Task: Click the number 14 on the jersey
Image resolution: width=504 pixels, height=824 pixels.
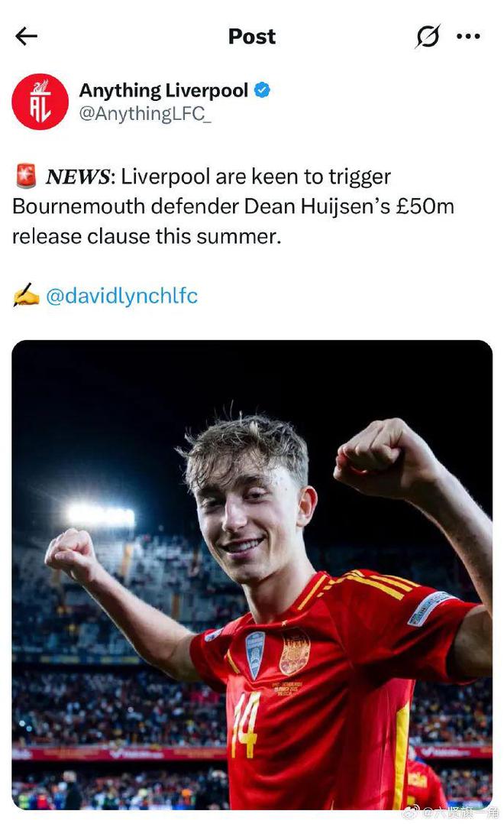Action: pos(247,723)
